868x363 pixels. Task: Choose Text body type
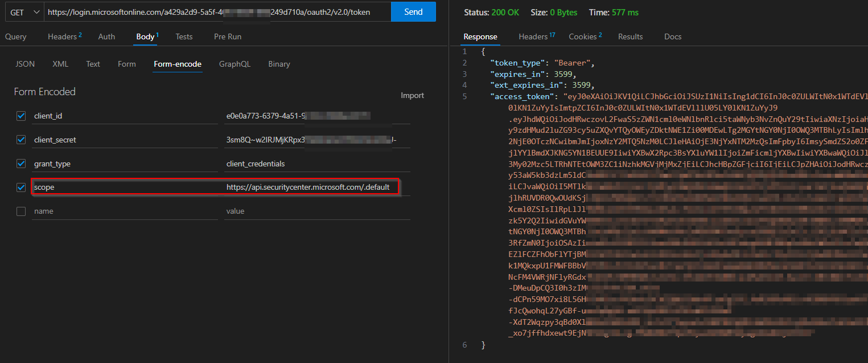93,64
